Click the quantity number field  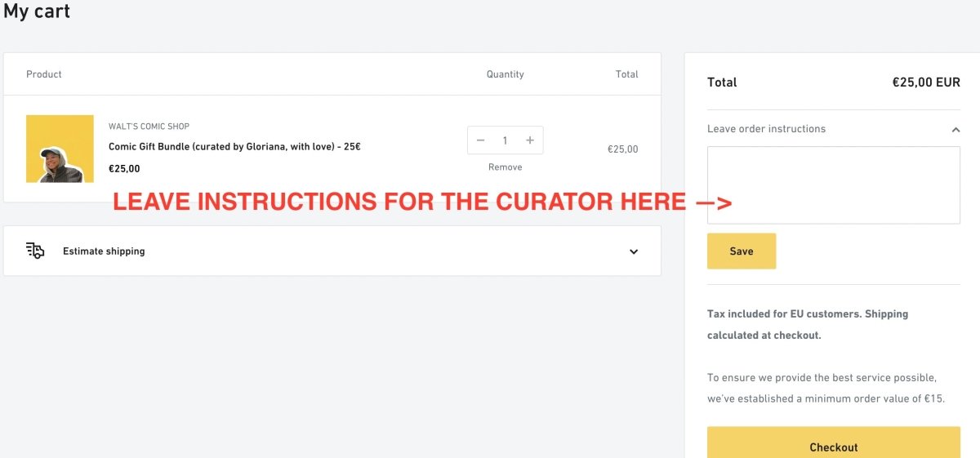pos(505,140)
